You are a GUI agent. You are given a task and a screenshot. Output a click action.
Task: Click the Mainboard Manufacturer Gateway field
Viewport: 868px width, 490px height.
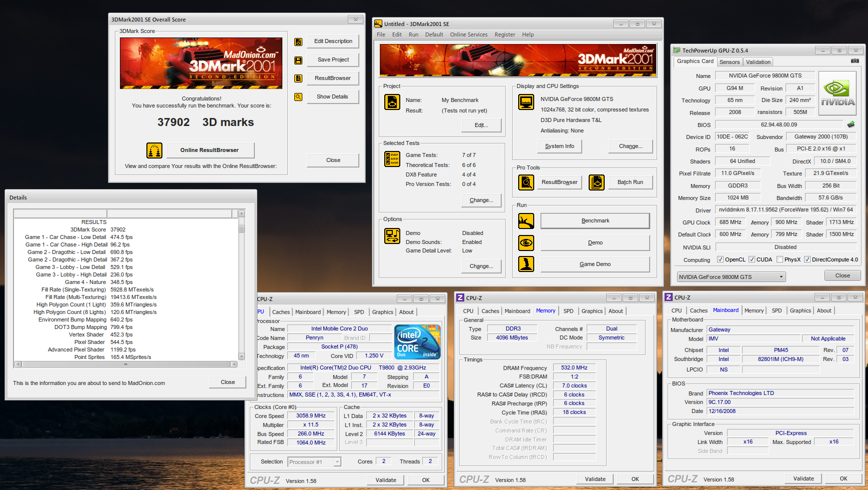tap(780, 329)
